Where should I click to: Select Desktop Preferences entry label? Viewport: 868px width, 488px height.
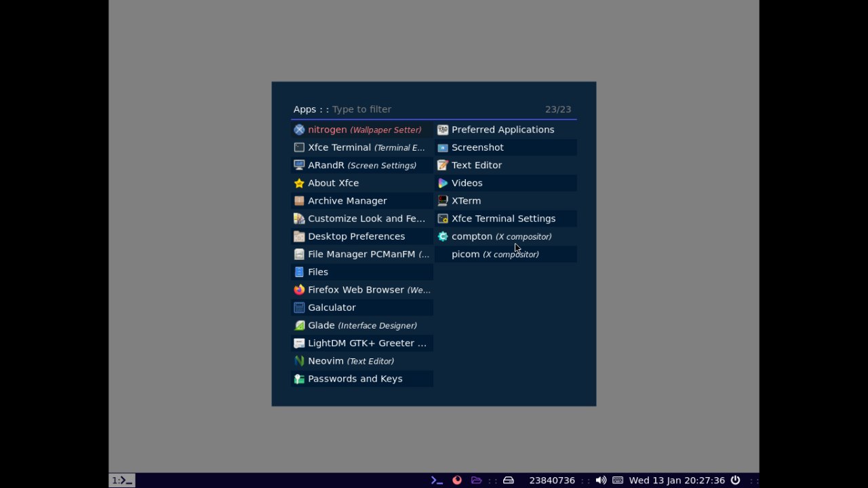tap(356, 236)
